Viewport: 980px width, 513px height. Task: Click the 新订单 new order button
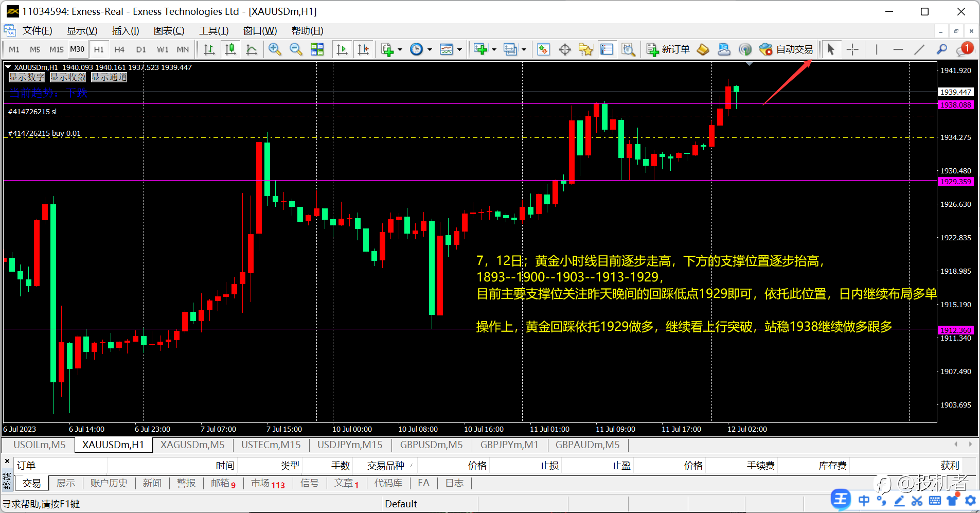tap(668, 49)
